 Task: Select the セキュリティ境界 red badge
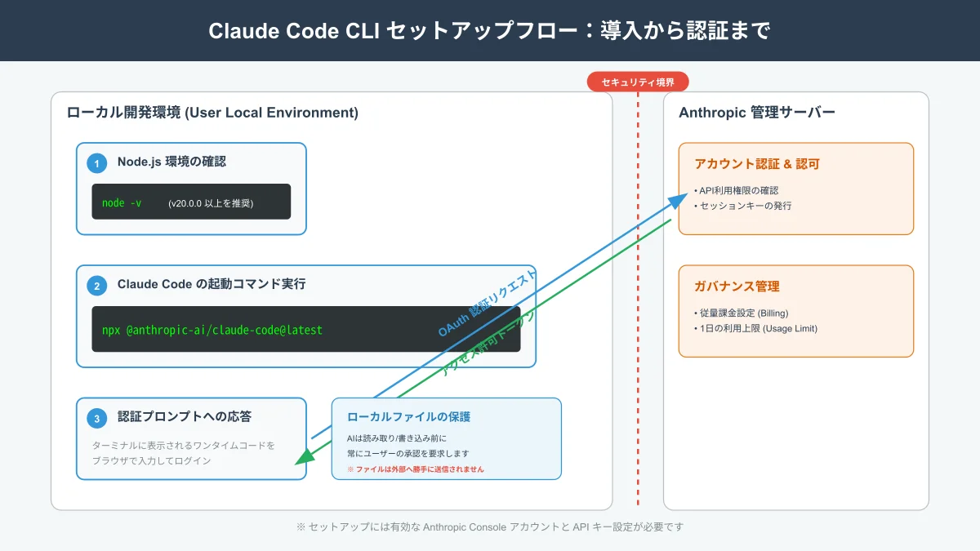(x=638, y=82)
